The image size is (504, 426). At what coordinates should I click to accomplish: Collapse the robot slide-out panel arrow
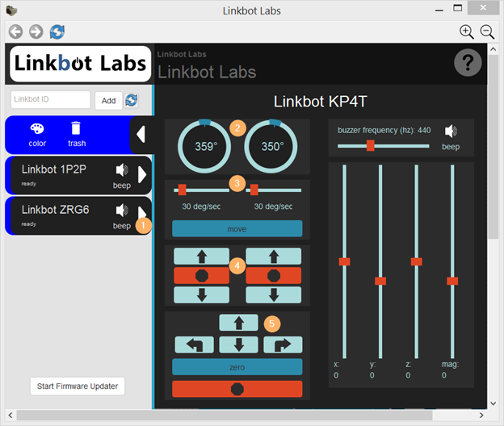[x=141, y=135]
